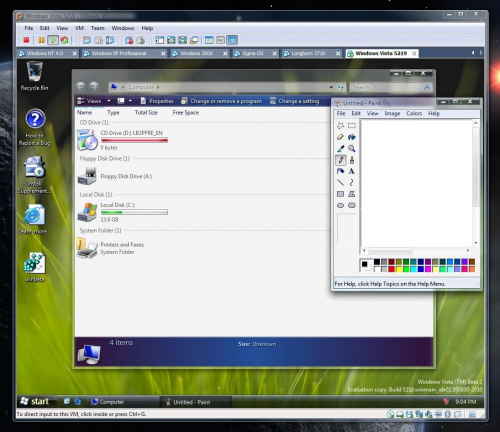Click Change or remove a program

coord(222,101)
